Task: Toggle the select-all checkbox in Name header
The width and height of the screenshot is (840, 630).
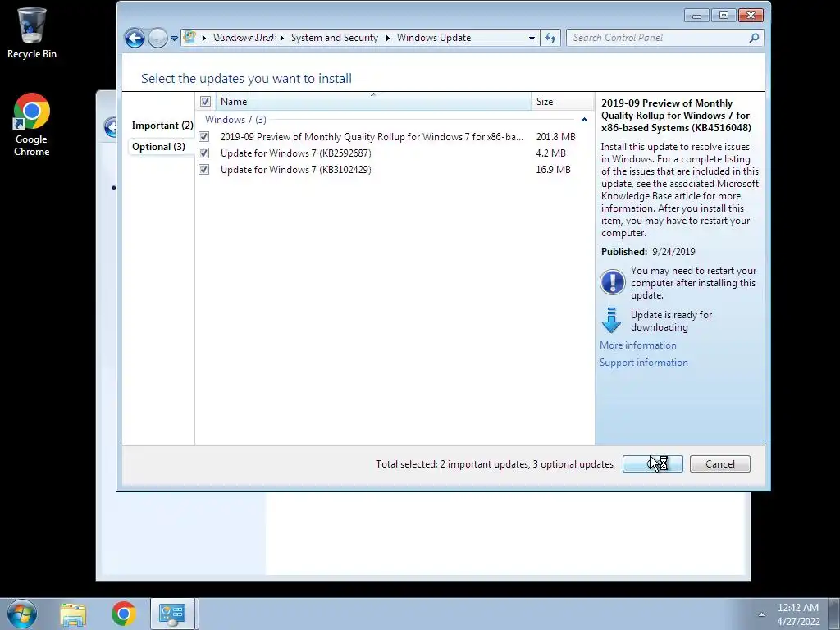Action: pyautogui.click(x=205, y=101)
